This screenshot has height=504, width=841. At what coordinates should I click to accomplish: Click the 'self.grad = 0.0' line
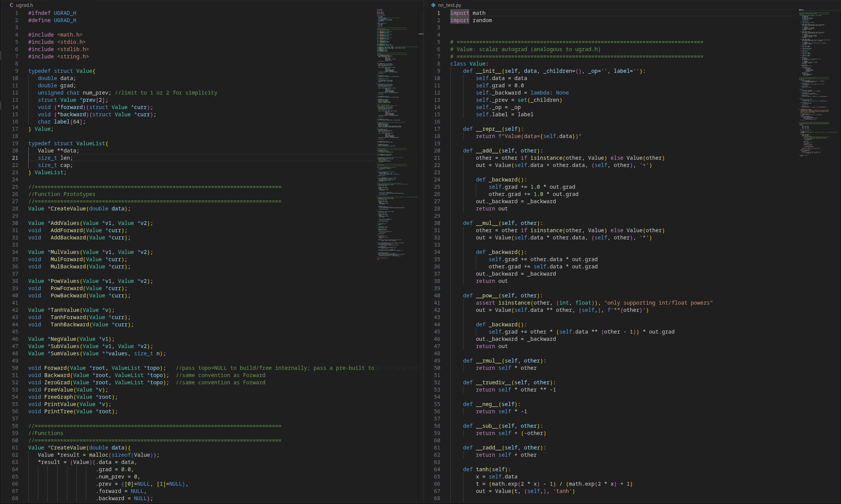tap(500, 85)
